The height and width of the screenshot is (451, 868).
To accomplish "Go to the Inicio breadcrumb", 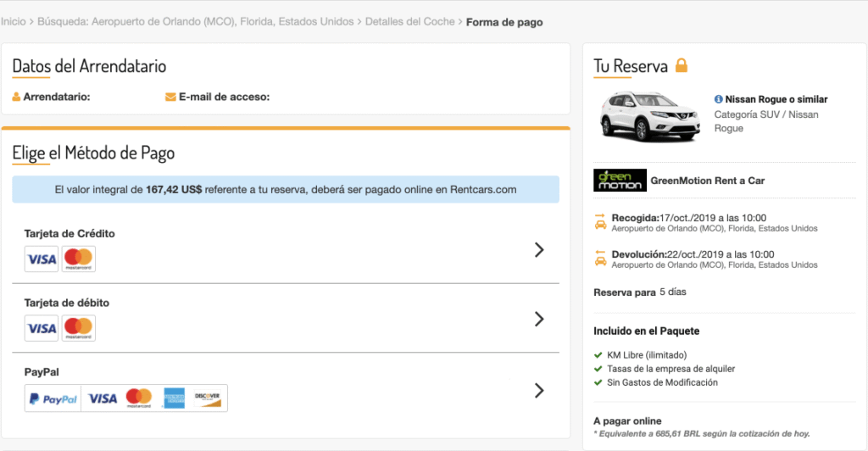I will (14, 21).
